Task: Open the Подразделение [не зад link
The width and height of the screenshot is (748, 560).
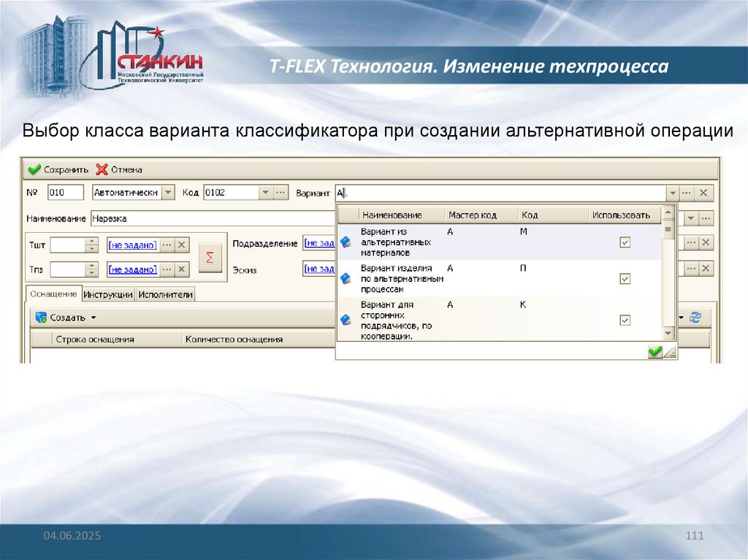Action: 319,243
